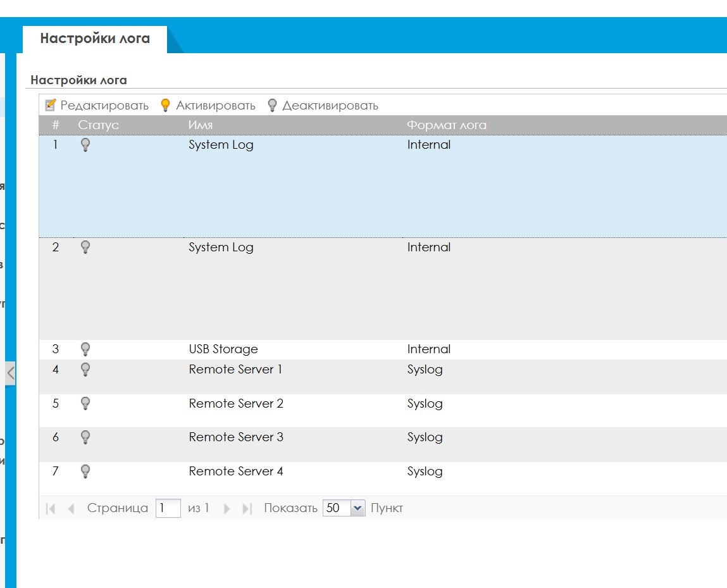727x588 pixels.
Task: Click row number 3 cell
Action: (x=56, y=349)
